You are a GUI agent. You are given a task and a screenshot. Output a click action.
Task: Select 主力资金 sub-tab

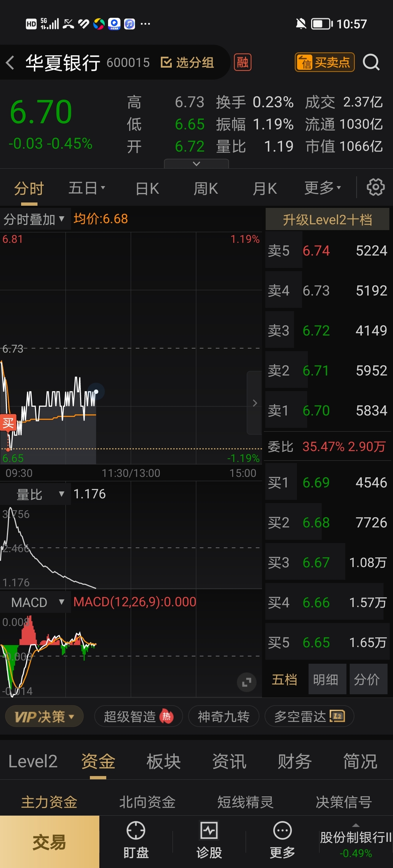pos(49,801)
